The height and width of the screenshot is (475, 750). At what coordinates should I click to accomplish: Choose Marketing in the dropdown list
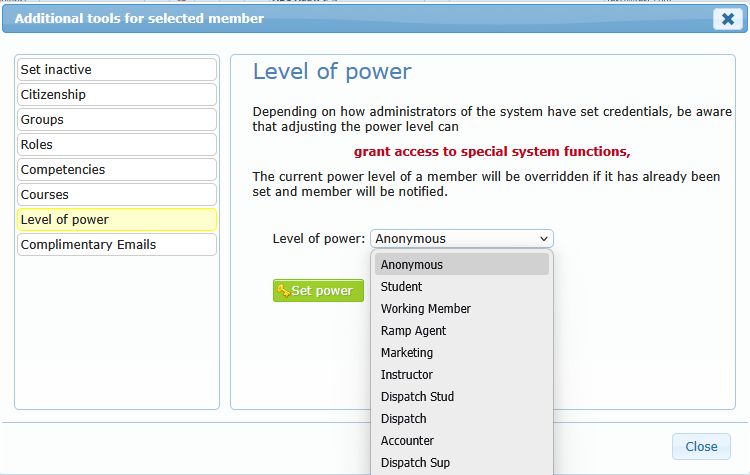(x=461, y=353)
